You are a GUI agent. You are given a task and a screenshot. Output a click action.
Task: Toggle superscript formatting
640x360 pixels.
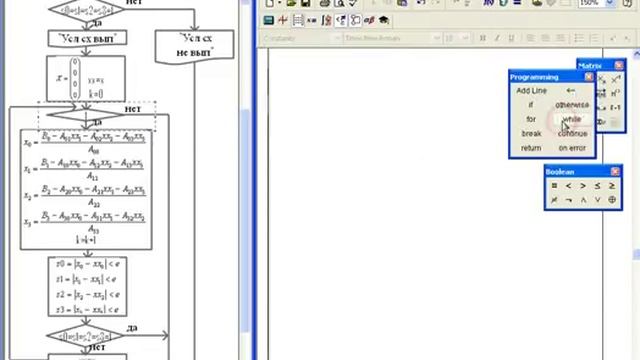pyautogui.click(x=613, y=38)
